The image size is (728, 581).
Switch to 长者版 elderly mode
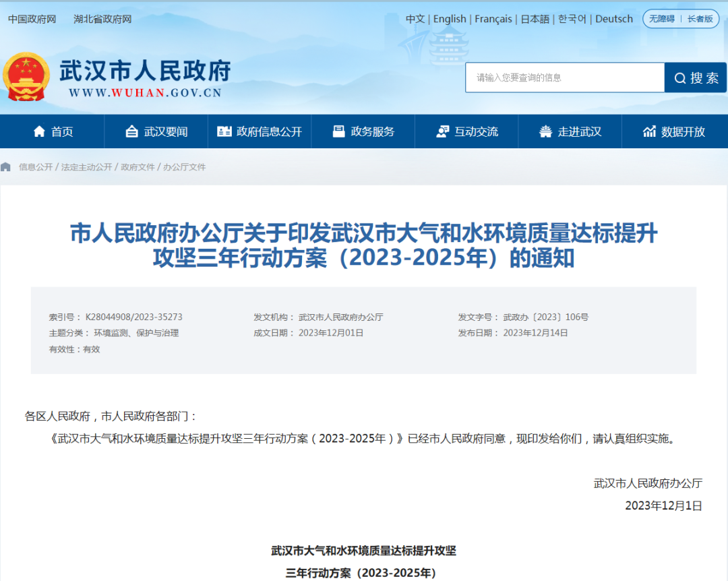pos(699,19)
